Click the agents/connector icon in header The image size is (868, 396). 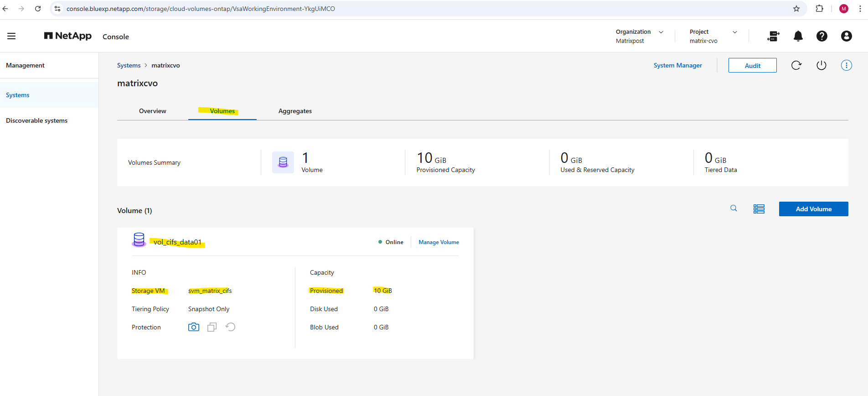click(773, 36)
